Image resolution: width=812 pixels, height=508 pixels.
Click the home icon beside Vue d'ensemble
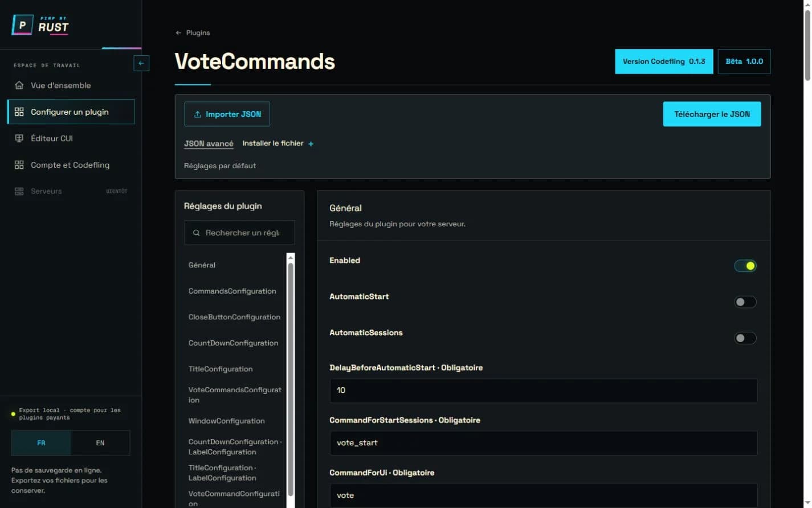19,86
